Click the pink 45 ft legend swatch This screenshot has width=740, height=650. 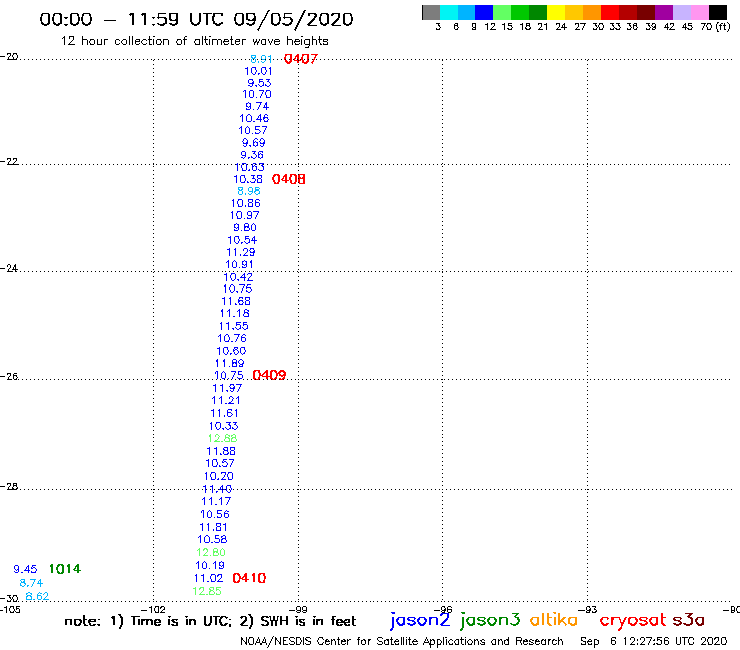point(700,13)
